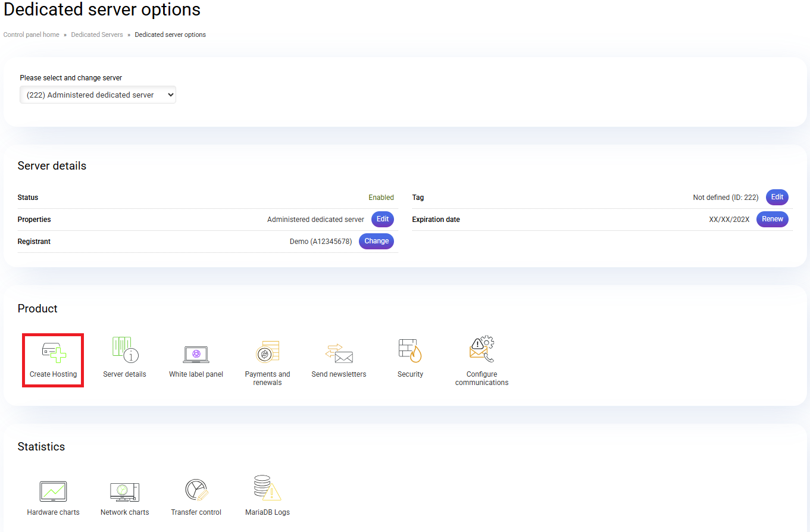Viewport: 810px width, 532px height.
Task: Navigate to Dedicated Servers breadcrumb
Action: coord(97,35)
